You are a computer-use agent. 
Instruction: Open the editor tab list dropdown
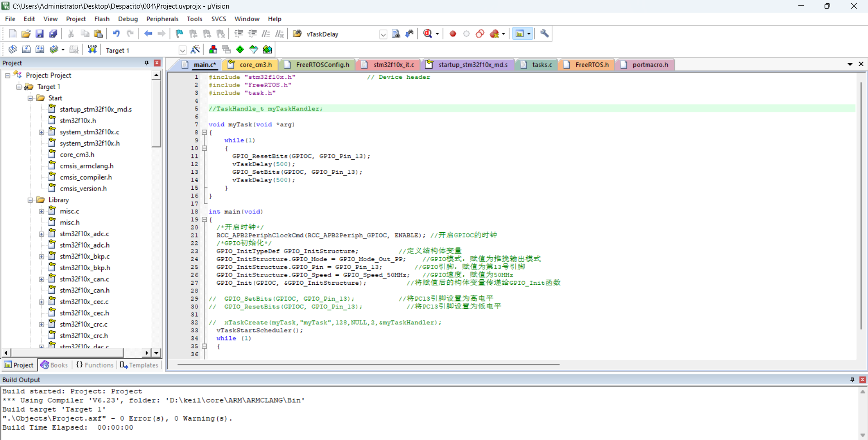[x=850, y=64]
